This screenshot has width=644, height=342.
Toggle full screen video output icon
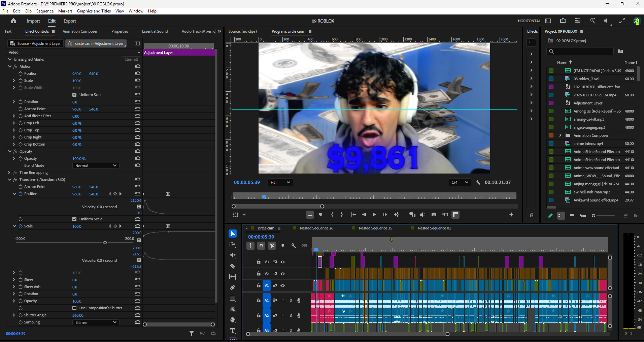point(622,21)
